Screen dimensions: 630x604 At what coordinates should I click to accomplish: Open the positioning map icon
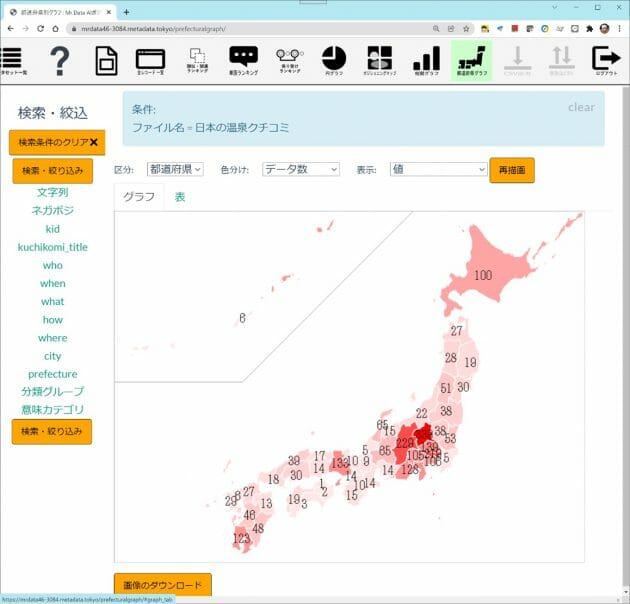coord(380,61)
